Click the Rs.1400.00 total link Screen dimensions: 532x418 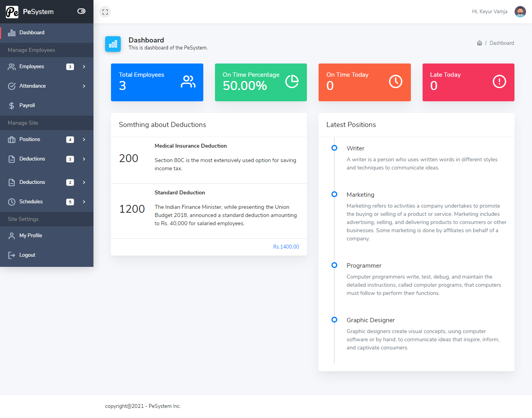[x=286, y=247]
